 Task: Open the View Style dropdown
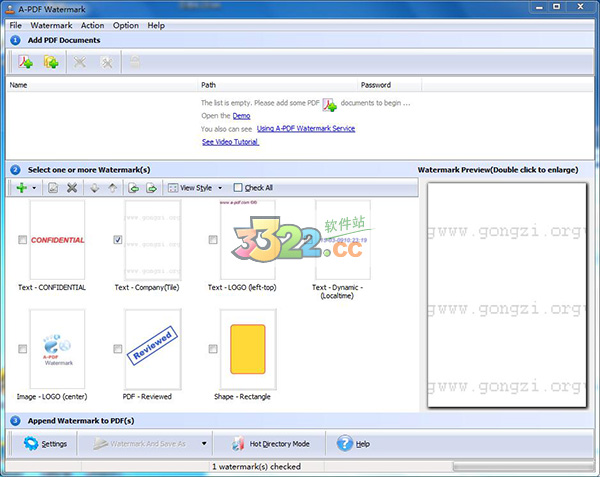(x=195, y=188)
